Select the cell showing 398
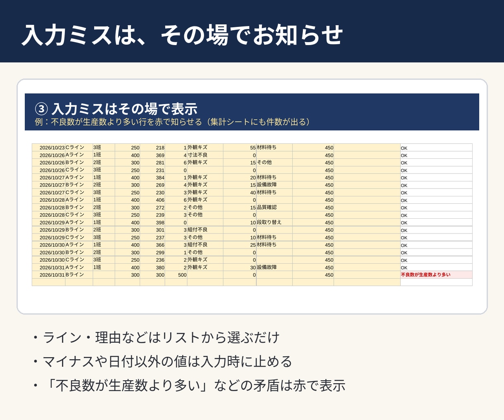 (152, 222)
